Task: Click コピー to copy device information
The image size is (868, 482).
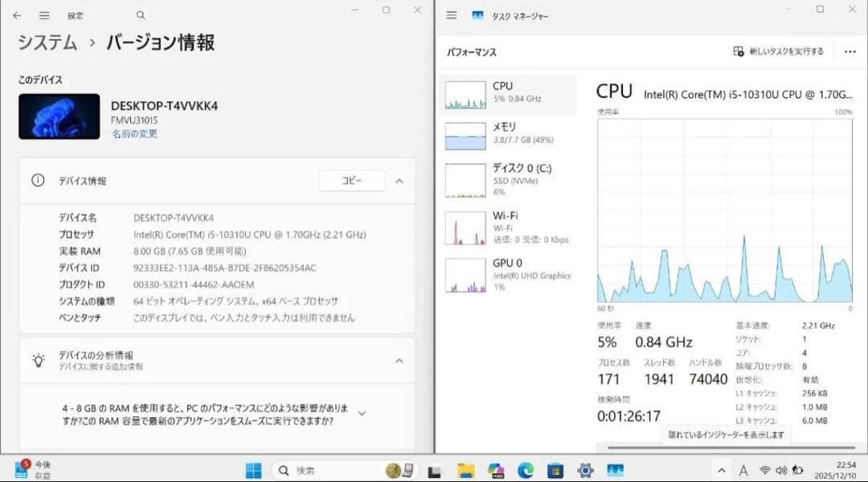Action: (x=352, y=181)
